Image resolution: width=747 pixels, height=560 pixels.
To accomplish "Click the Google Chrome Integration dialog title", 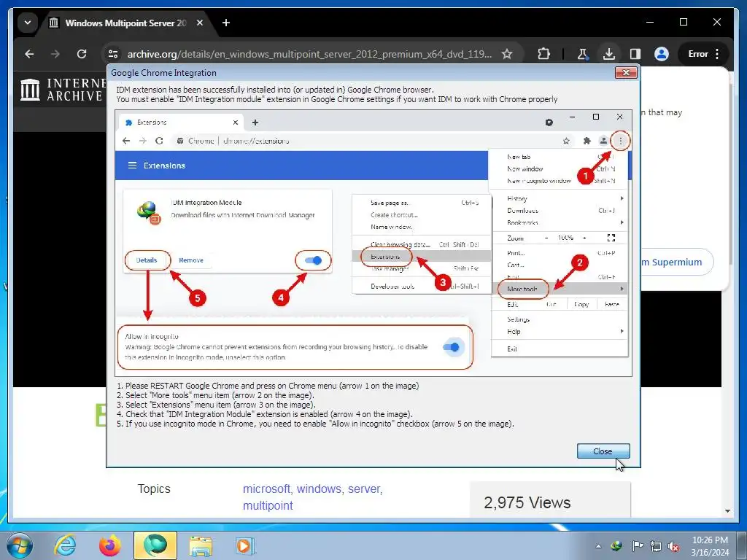I will point(163,73).
